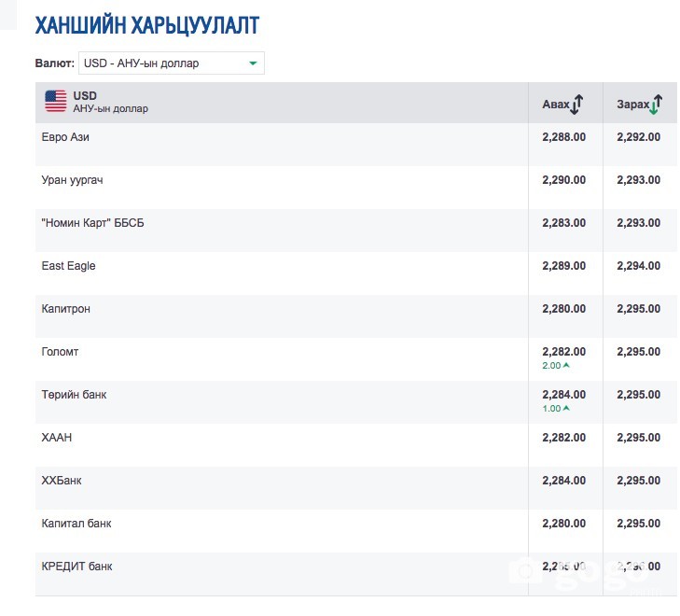Screen dimensions: 680x616
Task: Click East Eagle buy rate 2,289.00
Action: [563, 266]
